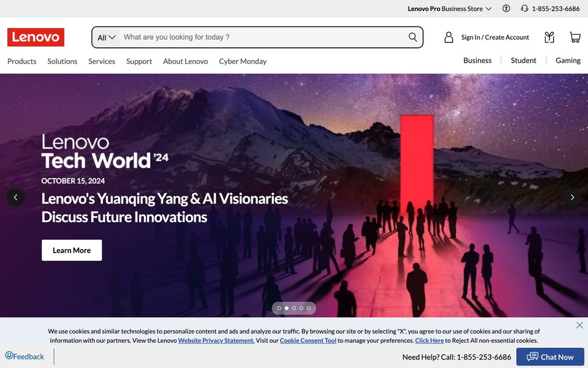Click the Lenovo logo
This screenshot has width=588, height=368.
tap(36, 37)
